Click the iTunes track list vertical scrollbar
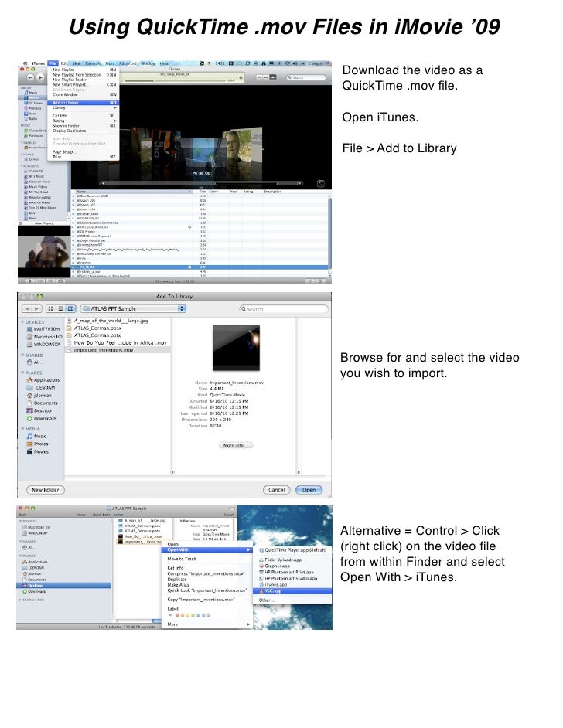The image size is (563, 728). pos(329,232)
